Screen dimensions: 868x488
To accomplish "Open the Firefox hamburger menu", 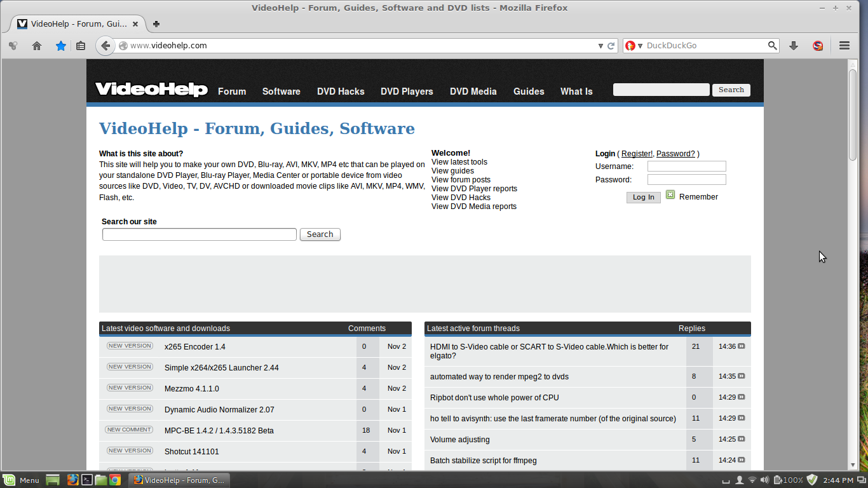I will [x=844, y=46].
